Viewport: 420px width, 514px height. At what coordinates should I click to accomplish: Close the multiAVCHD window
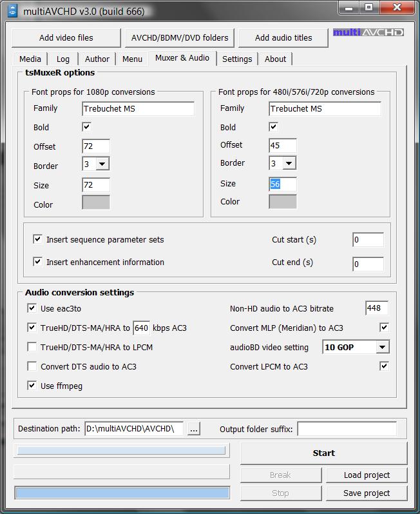(x=397, y=8)
